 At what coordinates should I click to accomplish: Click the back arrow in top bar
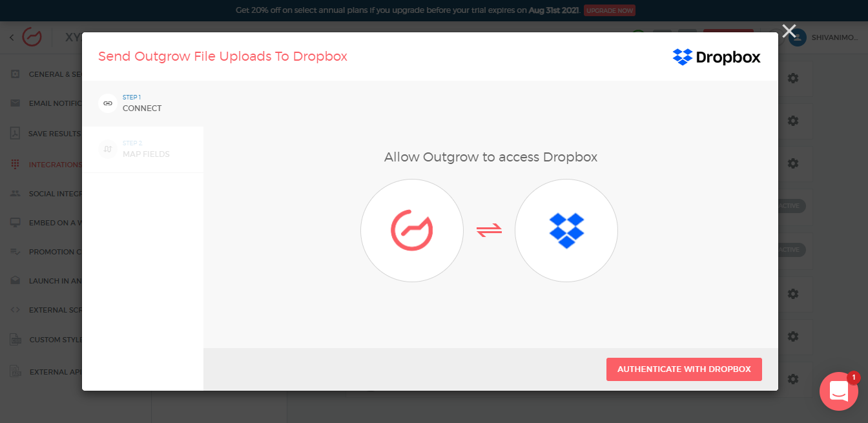click(12, 37)
